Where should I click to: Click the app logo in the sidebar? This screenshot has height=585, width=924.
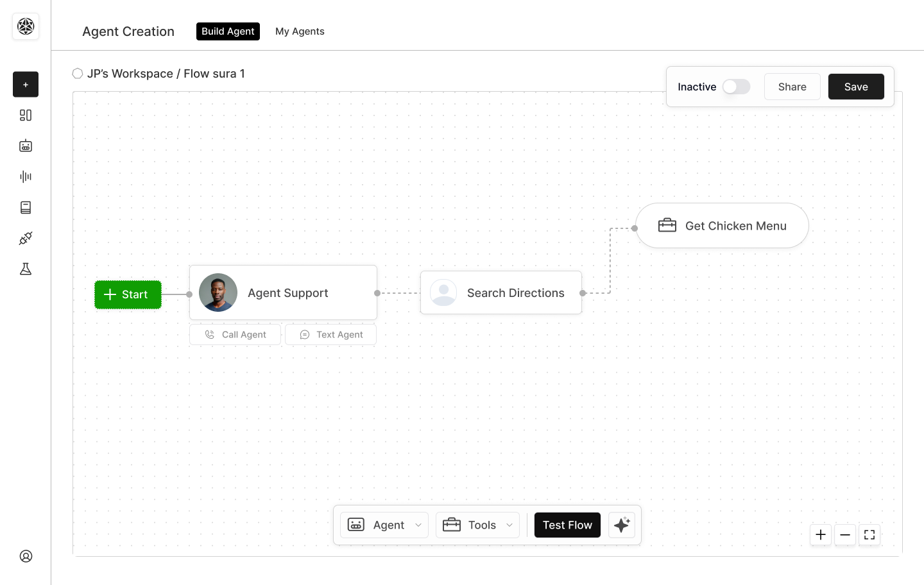(x=26, y=26)
